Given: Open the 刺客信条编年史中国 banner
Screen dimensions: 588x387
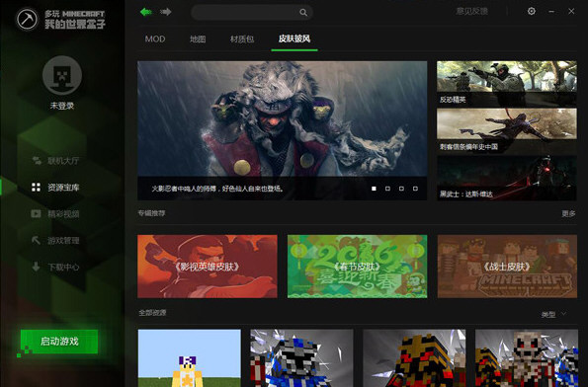Looking at the screenshot, I should coord(507,130).
